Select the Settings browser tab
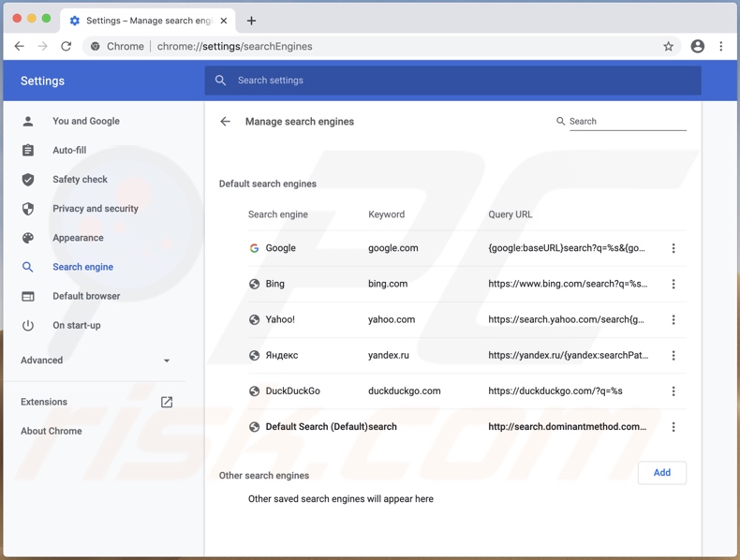 (x=148, y=21)
